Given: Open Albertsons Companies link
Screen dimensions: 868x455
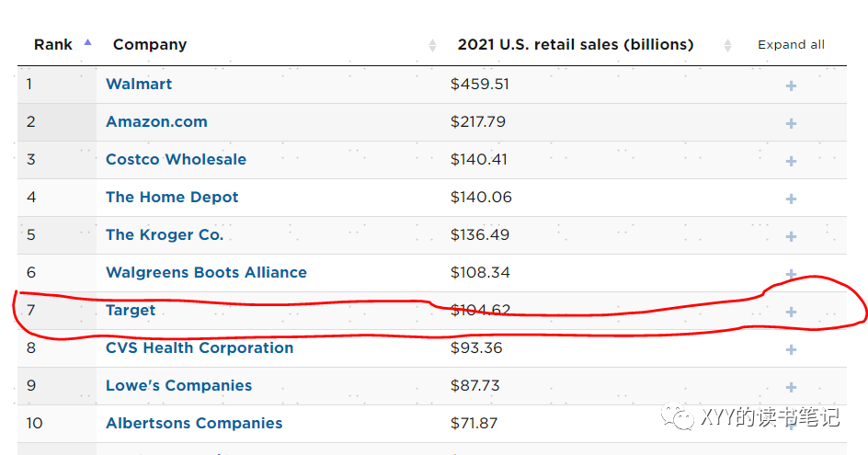Looking at the screenshot, I should (194, 423).
